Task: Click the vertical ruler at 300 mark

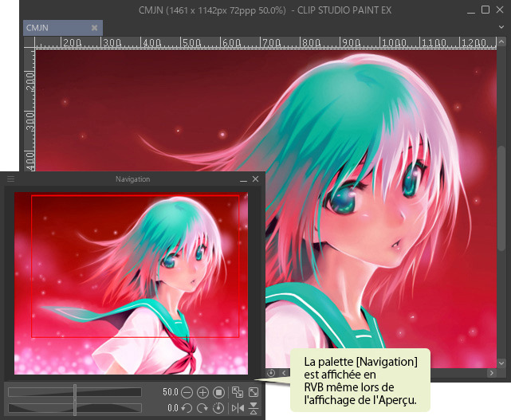Action: pyautogui.click(x=29, y=120)
